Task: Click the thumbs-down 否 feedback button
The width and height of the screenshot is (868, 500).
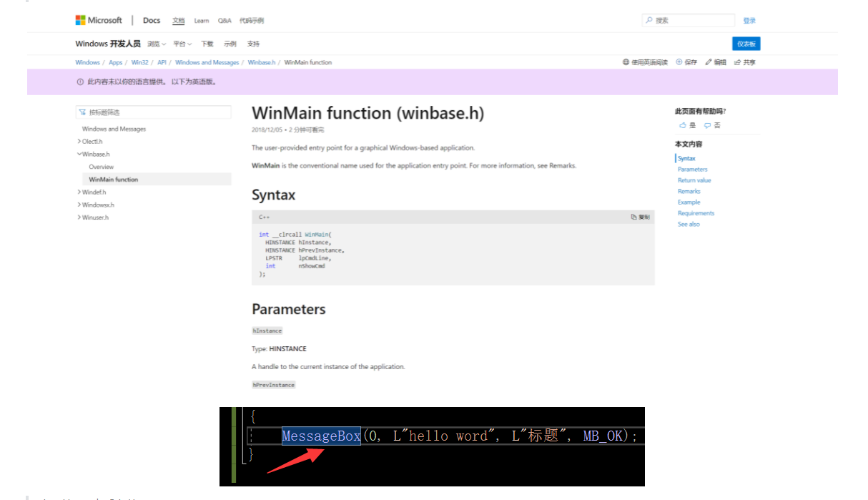Action: [712, 125]
